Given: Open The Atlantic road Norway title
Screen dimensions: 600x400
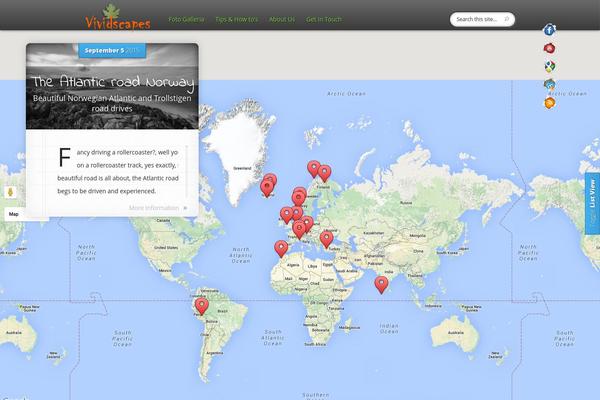Looking at the screenshot, I should (x=112, y=82).
